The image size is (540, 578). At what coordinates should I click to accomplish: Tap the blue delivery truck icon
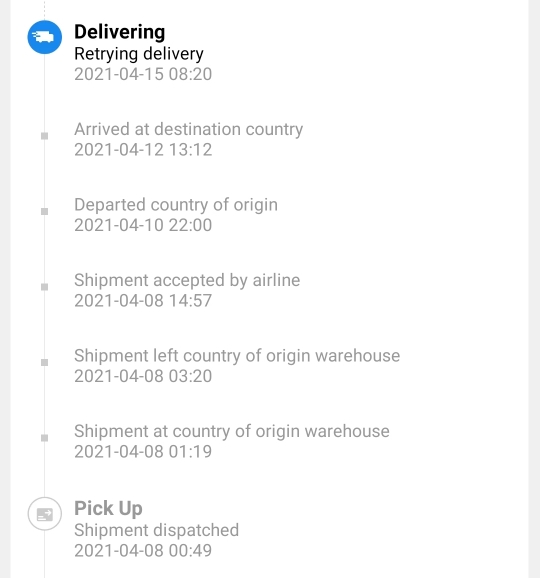[x=45, y=37]
